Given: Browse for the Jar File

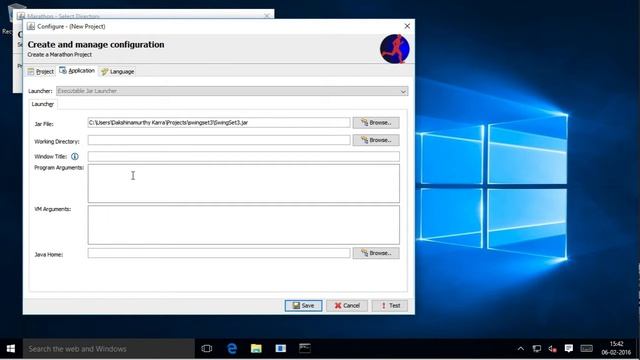Looking at the screenshot, I should point(376,122).
